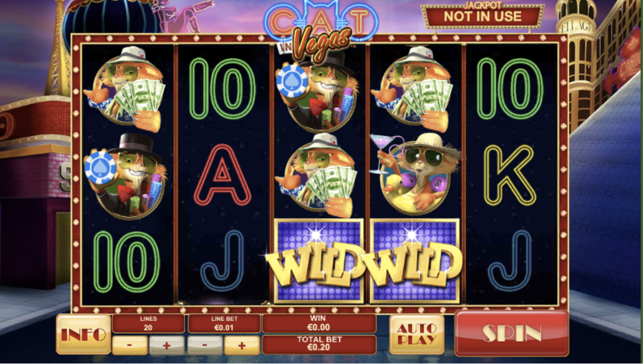Click the red SPIN button
Viewport: 643px width, 364px height.
[x=511, y=333]
